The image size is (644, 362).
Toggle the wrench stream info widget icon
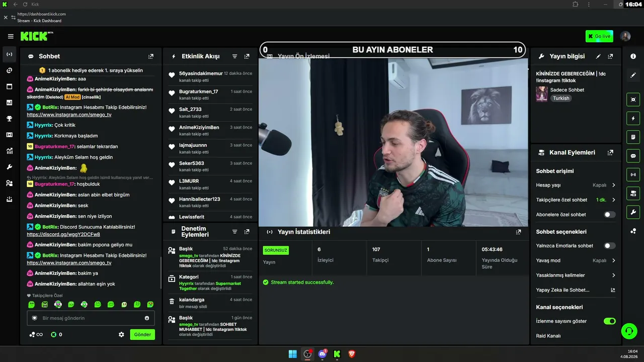pyautogui.click(x=633, y=212)
